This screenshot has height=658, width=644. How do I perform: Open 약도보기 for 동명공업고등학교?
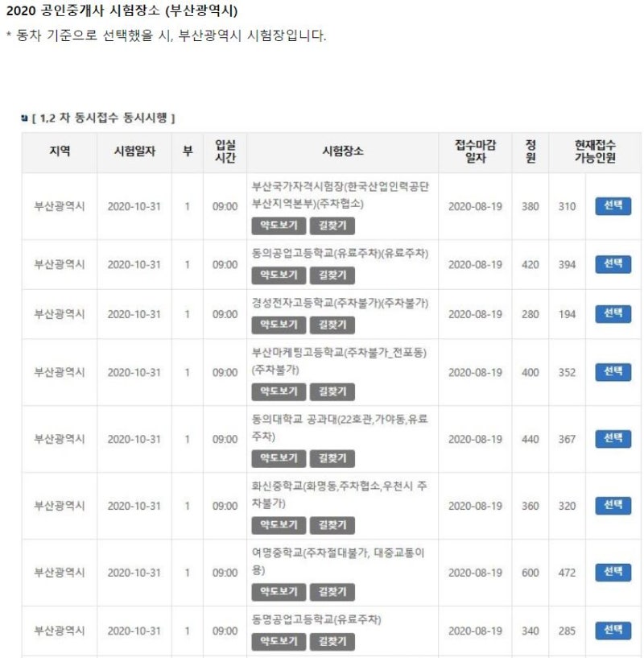tap(279, 642)
